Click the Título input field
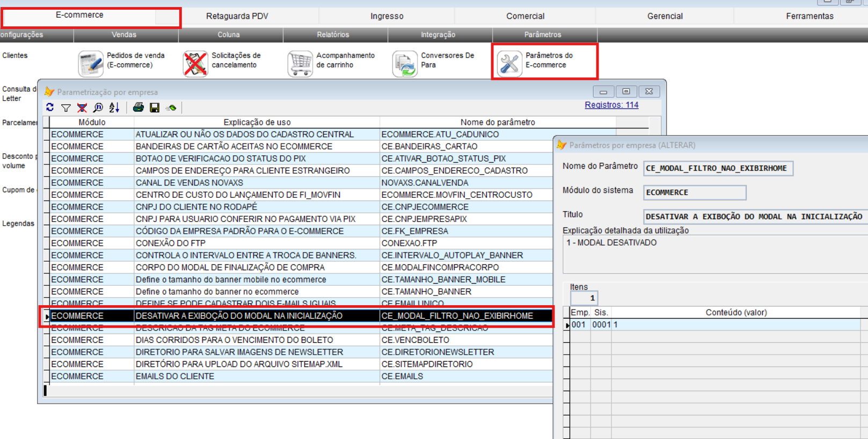 point(754,217)
